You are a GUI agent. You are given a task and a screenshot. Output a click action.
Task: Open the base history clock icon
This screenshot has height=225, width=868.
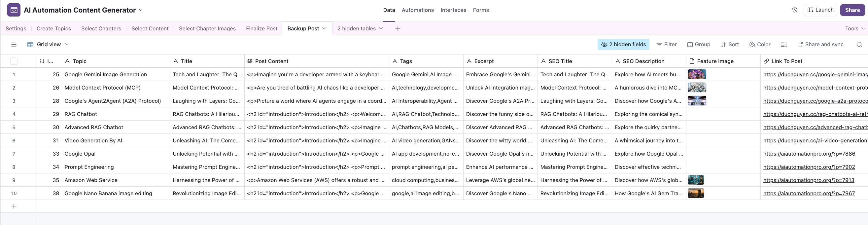pyautogui.click(x=794, y=10)
